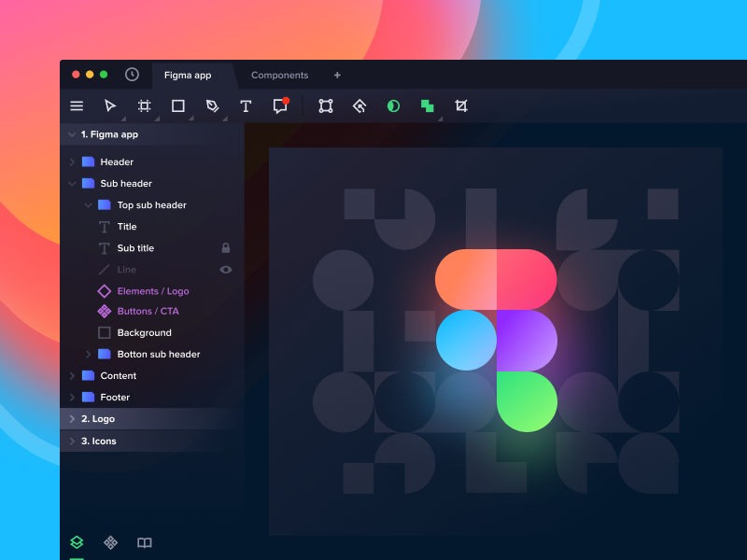Select the Frame tool
747x560 pixels.
pos(143,105)
